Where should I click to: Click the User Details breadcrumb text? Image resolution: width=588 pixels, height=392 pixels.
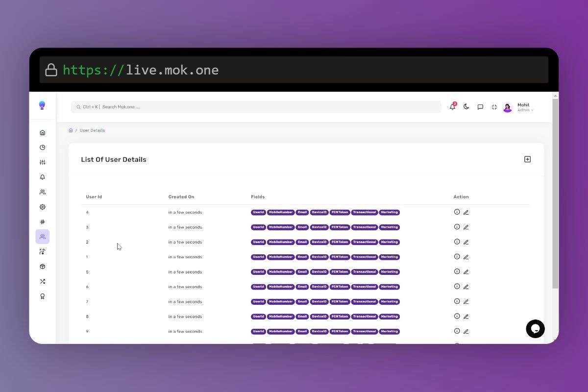click(x=92, y=130)
